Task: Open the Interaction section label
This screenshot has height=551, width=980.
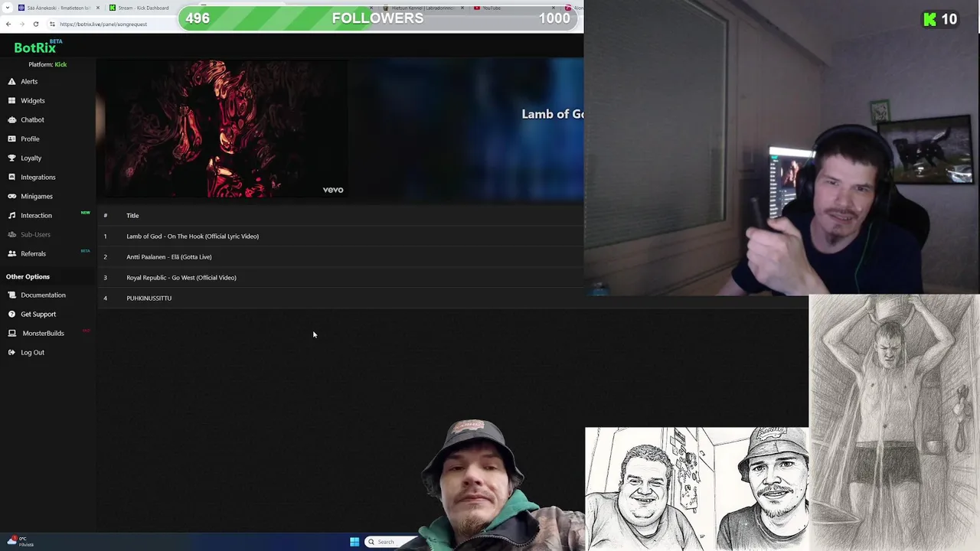Action: [x=36, y=215]
